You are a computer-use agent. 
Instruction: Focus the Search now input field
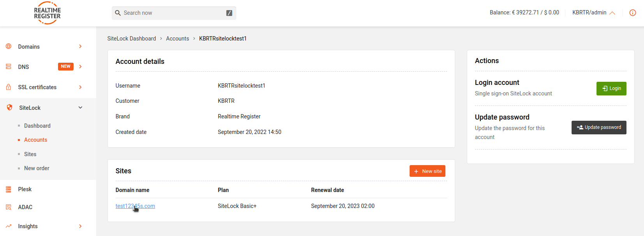click(174, 13)
